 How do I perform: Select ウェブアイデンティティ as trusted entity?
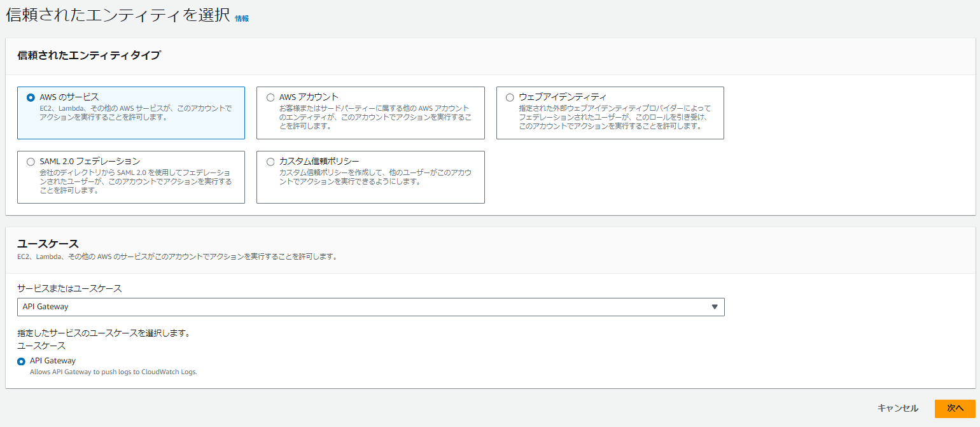(508, 97)
